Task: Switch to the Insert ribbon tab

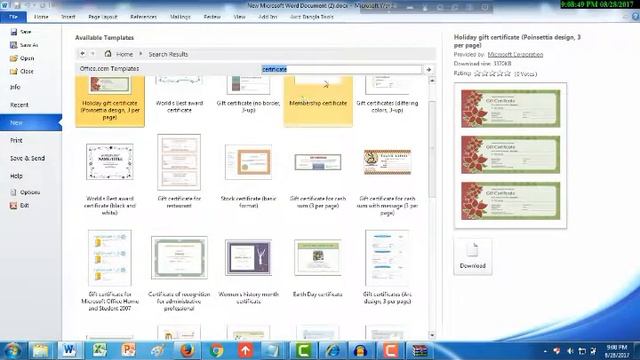Action: pyautogui.click(x=68, y=17)
